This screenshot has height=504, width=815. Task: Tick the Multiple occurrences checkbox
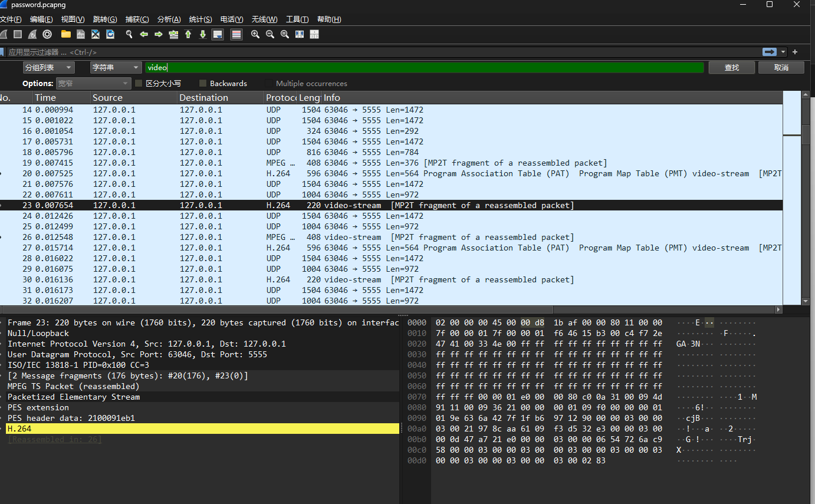(x=270, y=83)
